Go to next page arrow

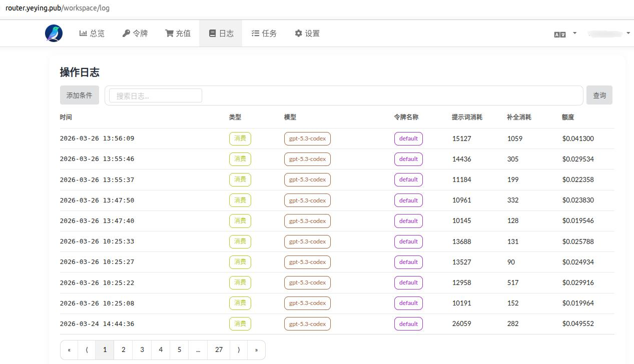click(238, 350)
